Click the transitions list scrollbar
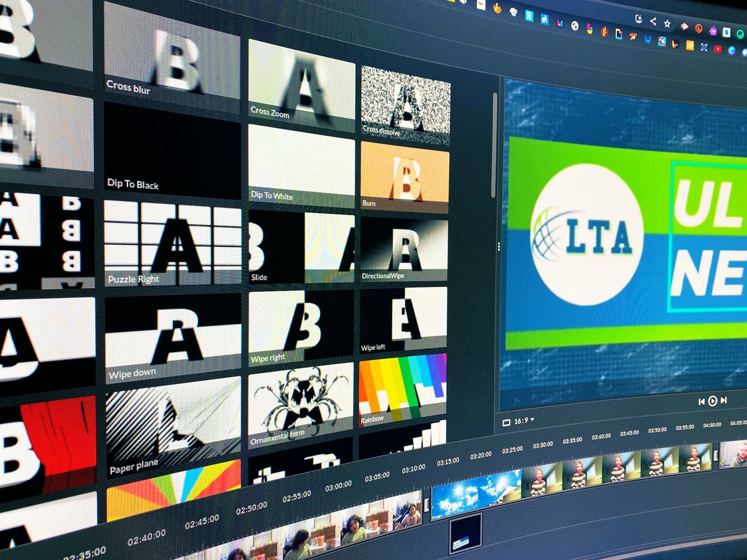747x560 pixels. pos(494,144)
